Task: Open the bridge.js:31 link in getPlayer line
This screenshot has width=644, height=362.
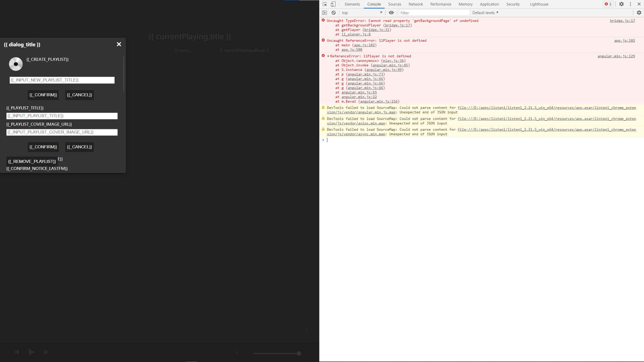Action: [377, 30]
